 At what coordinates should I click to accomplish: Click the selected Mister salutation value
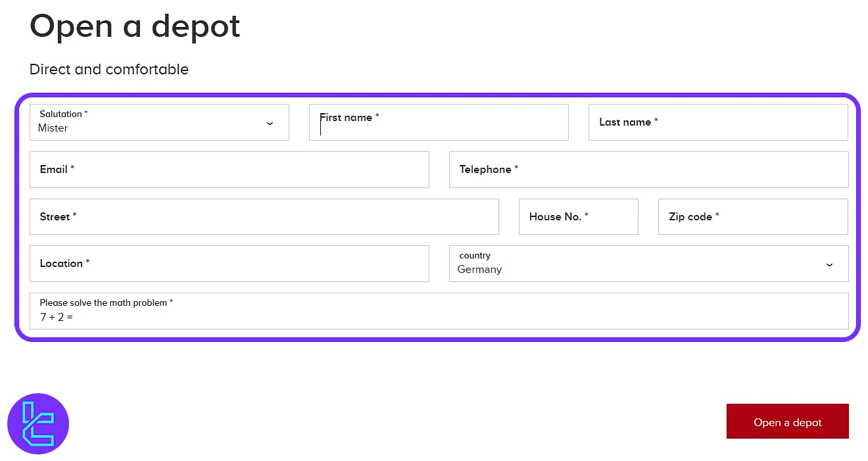click(53, 128)
